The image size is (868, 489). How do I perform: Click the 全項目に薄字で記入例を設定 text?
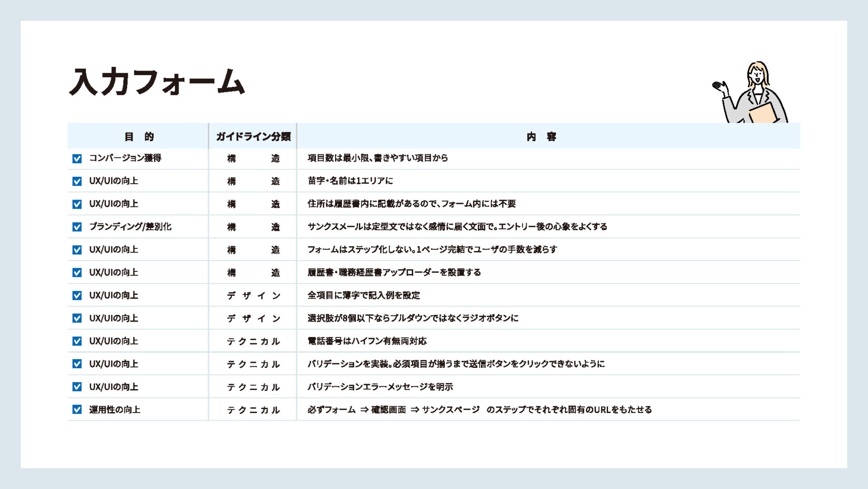pos(363,295)
